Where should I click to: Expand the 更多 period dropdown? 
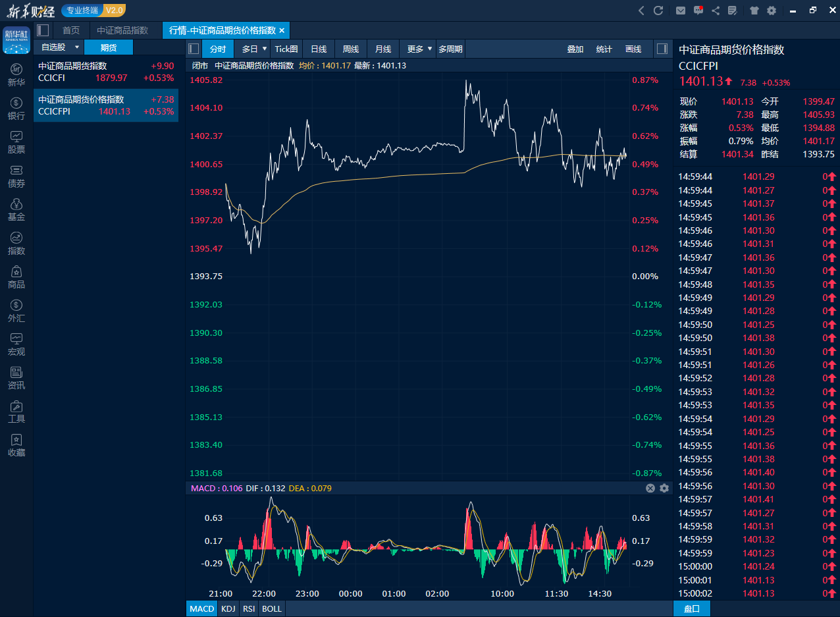pos(430,49)
